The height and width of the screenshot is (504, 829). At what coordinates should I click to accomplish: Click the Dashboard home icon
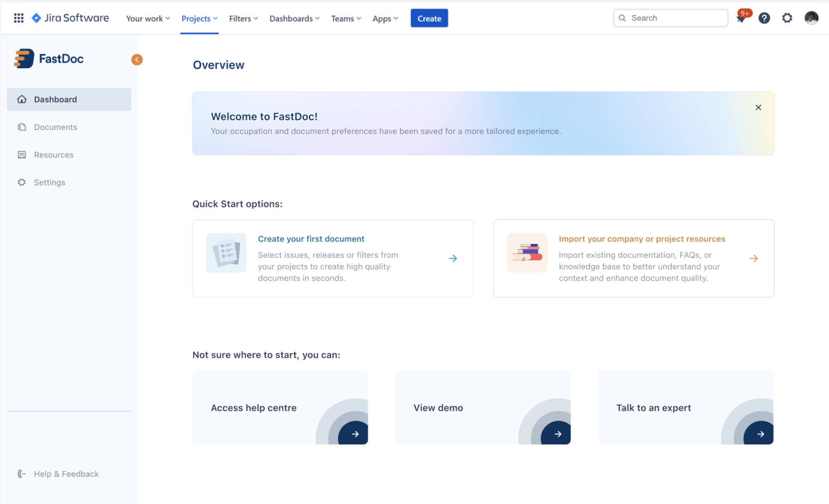point(22,99)
